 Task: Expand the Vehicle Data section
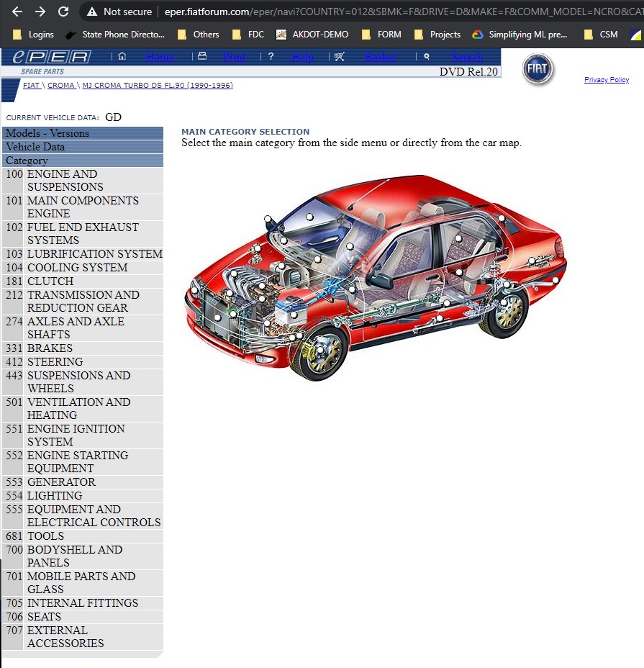point(83,147)
